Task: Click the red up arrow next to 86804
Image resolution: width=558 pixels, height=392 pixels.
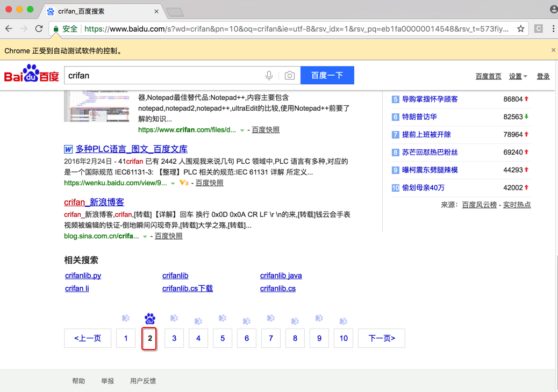Action: click(526, 99)
